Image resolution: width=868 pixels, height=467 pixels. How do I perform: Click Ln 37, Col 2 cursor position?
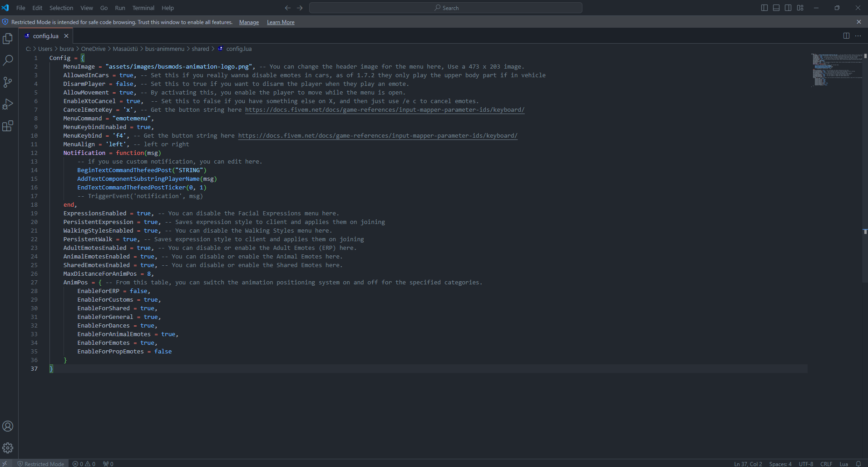click(748, 464)
